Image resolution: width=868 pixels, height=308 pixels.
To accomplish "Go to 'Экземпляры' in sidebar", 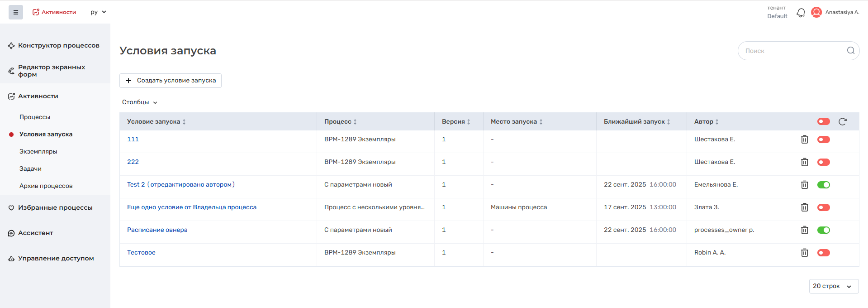I will [x=38, y=151].
